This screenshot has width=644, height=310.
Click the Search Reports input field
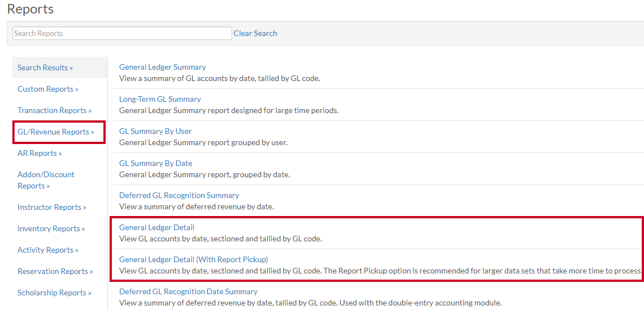point(122,33)
